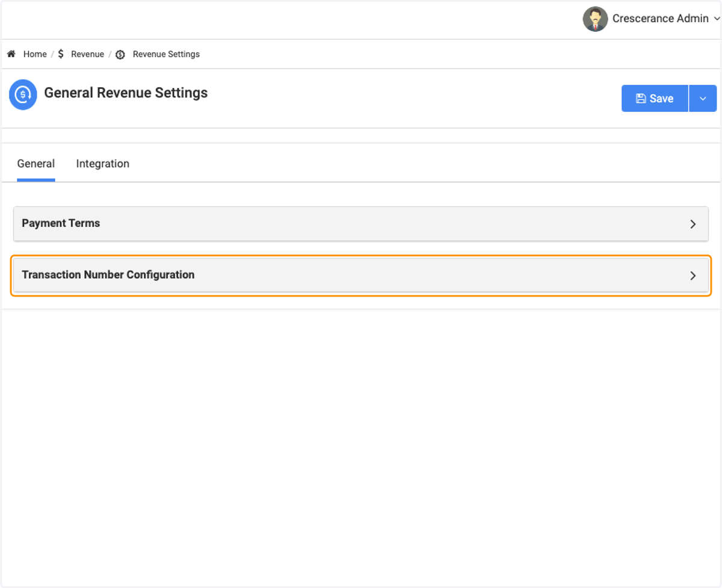Open the Save button dropdown arrow
Viewport: 722px width, 588px height.
(703, 98)
